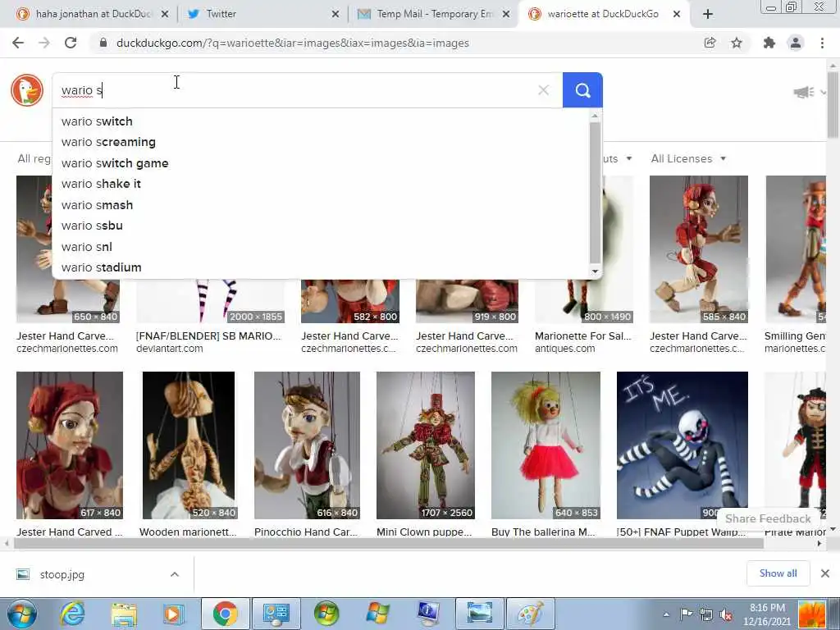Open the Pinocchio Hand Carved image

click(307, 445)
